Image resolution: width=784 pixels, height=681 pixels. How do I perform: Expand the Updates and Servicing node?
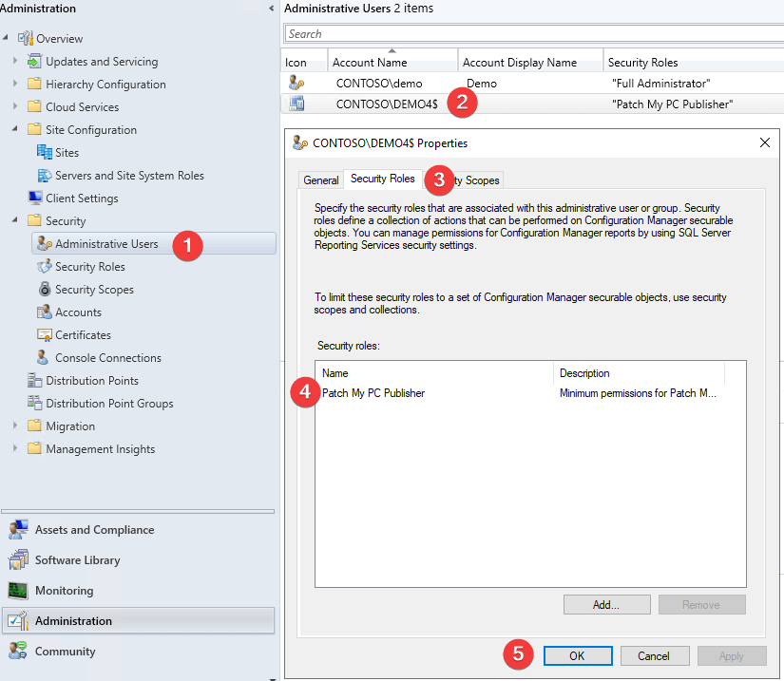(x=15, y=61)
